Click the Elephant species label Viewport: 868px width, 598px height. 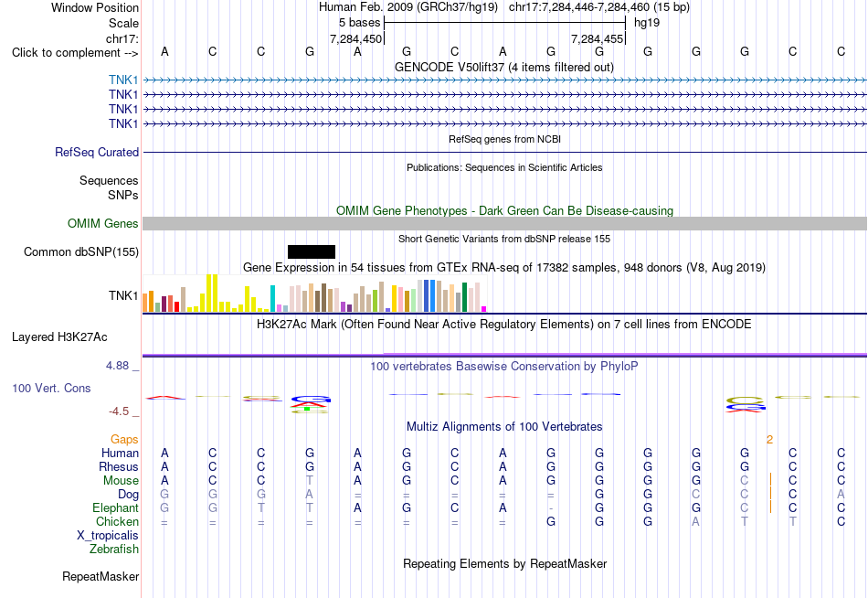point(115,507)
